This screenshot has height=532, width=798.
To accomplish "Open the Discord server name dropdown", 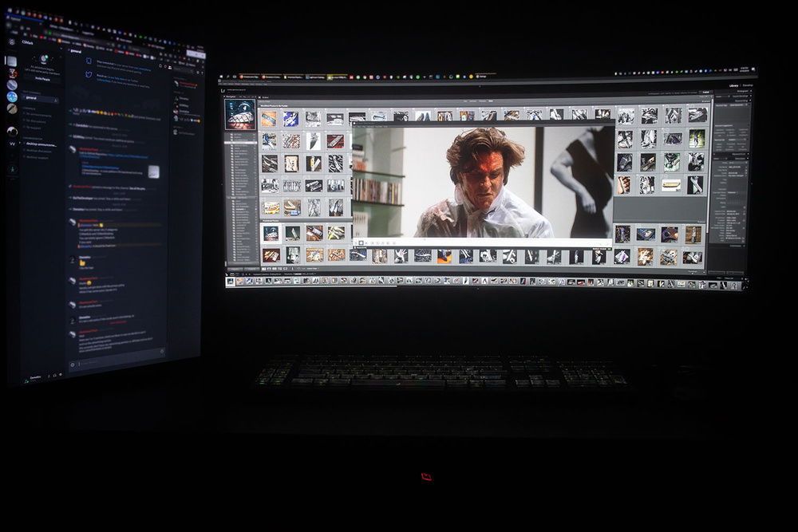I will pyautogui.click(x=32, y=41).
